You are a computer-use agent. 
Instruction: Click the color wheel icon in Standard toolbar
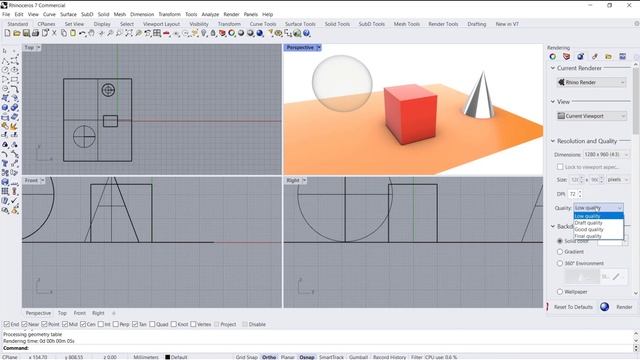[232, 33]
